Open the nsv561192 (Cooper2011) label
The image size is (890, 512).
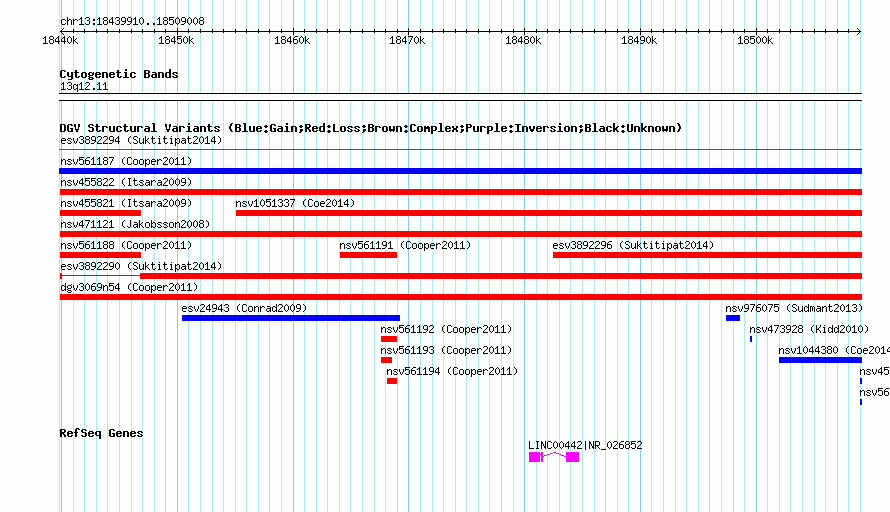[x=446, y=329]
